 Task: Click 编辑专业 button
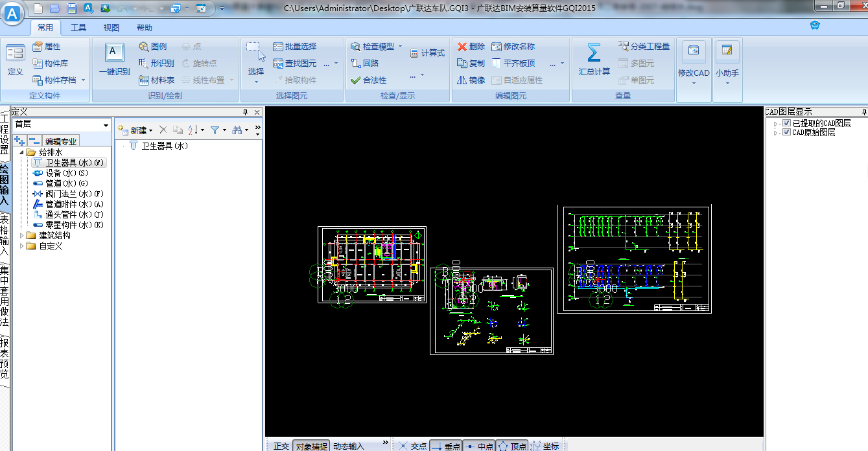pyautogui.click(x=61, y=141)
